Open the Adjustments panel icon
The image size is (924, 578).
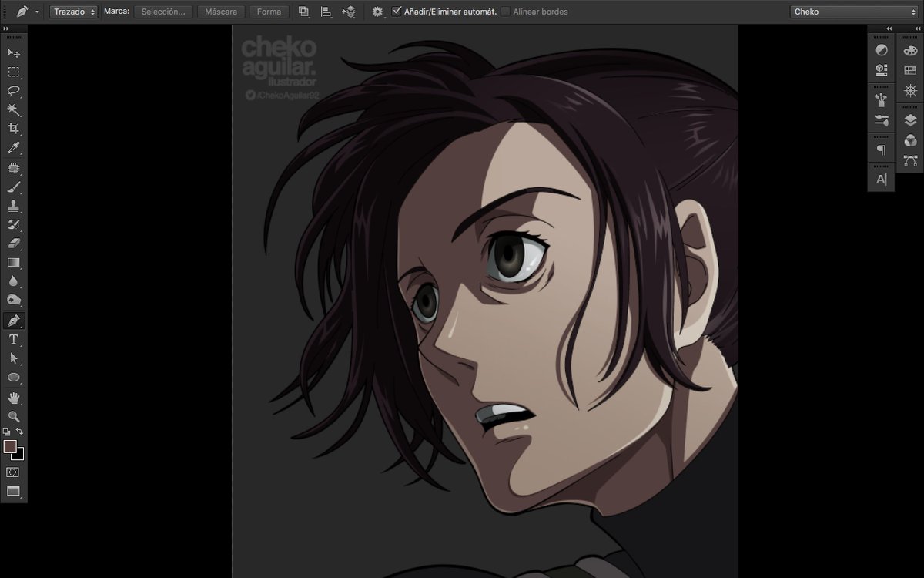click(x=882, y=50)
